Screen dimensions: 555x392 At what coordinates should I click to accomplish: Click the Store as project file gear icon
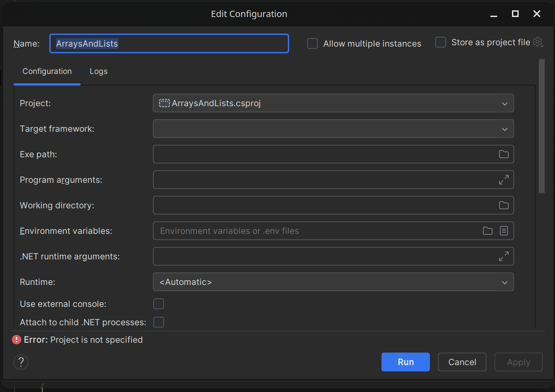click(x=538, y=43)
